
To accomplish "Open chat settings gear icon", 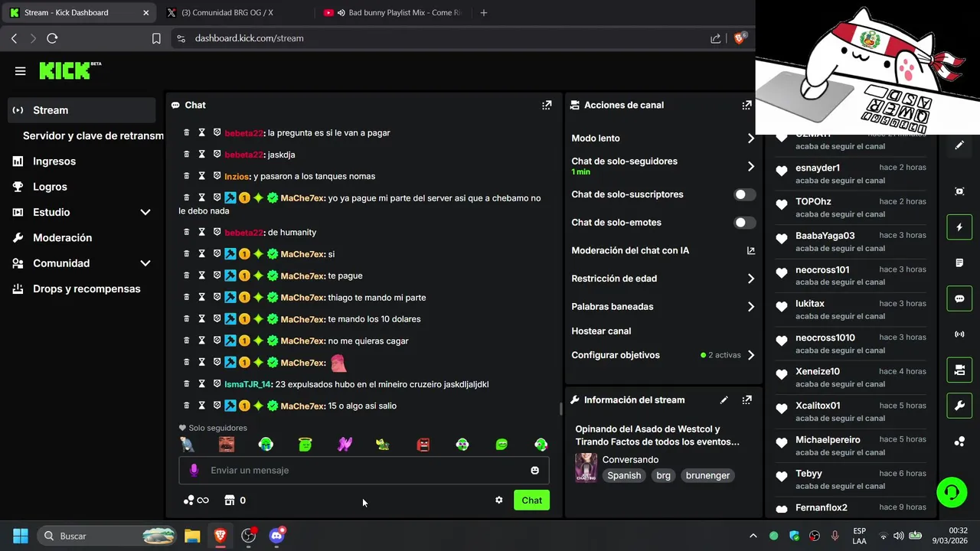I will tap(499, 500).
